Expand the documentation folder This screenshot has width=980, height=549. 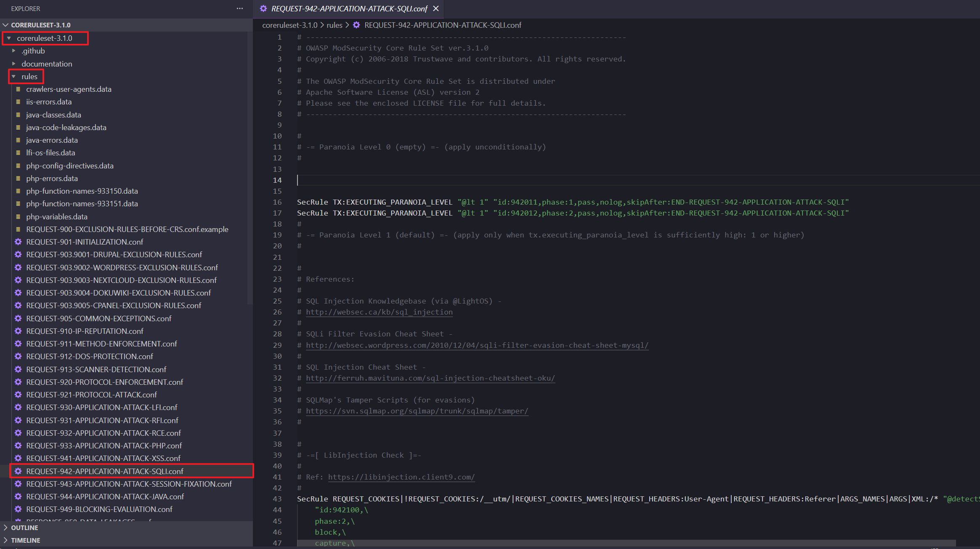[x=13, y=64]
